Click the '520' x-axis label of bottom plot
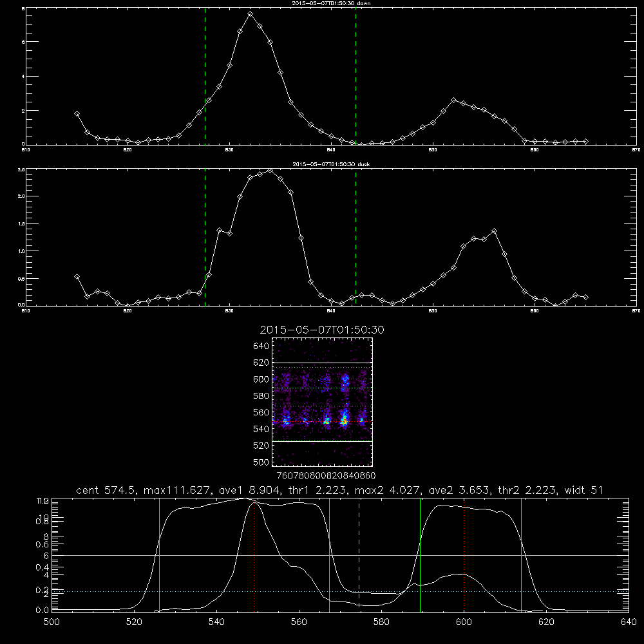This screenshot has width=644, height=644. (134, 622)
